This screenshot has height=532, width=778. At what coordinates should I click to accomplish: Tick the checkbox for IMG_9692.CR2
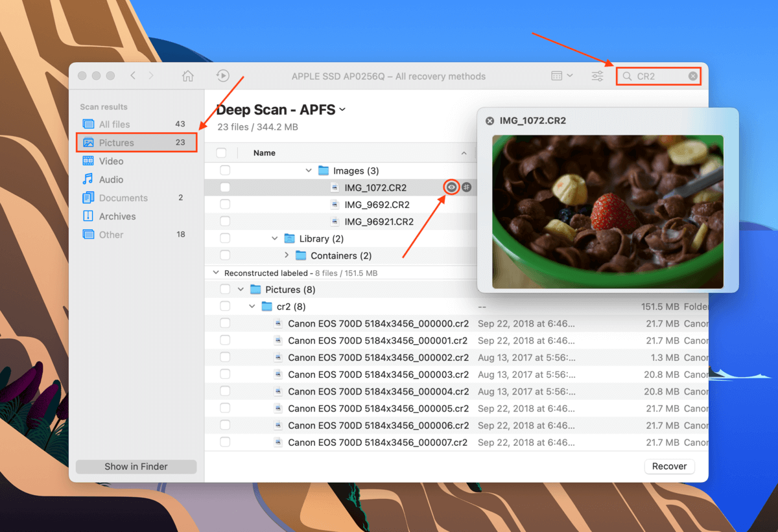point(224,204)
